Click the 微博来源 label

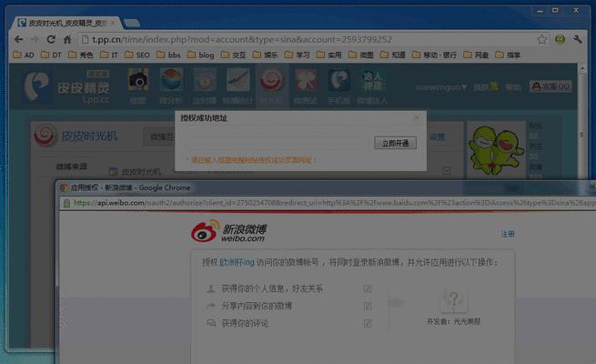click(x=72, y=167)
